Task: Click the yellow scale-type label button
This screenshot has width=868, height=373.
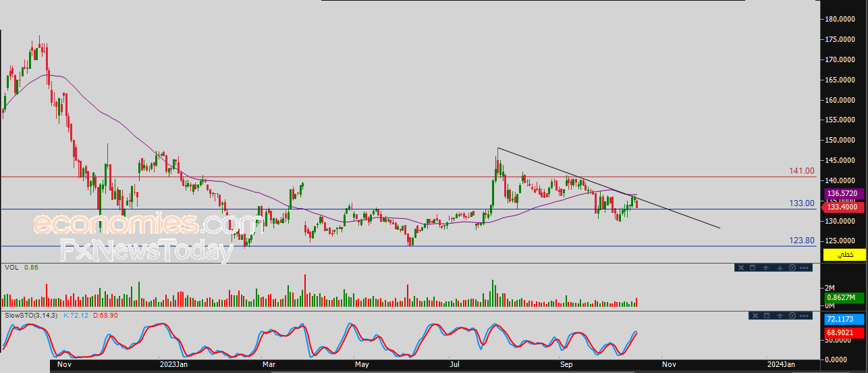Action: click(x=842, y=254)
